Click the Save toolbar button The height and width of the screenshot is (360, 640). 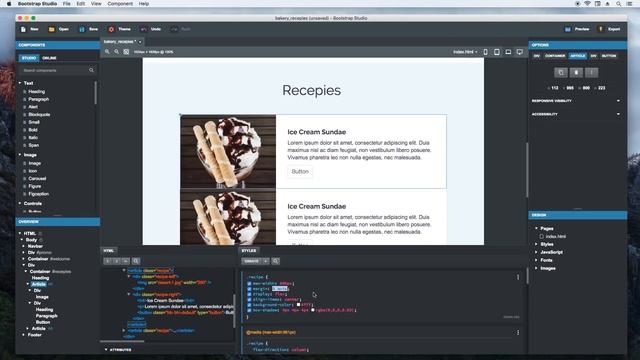[89, 29]
